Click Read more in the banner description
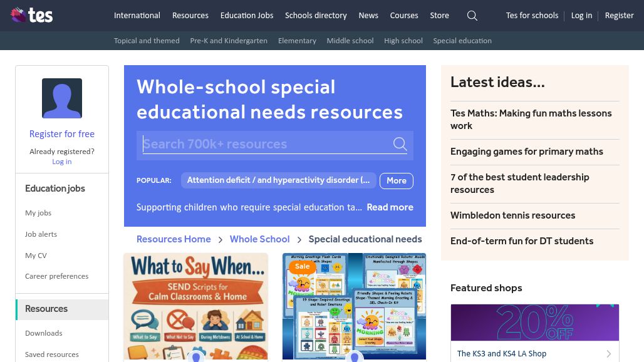The width and height of the screenshot is (644, 362). 390,207
